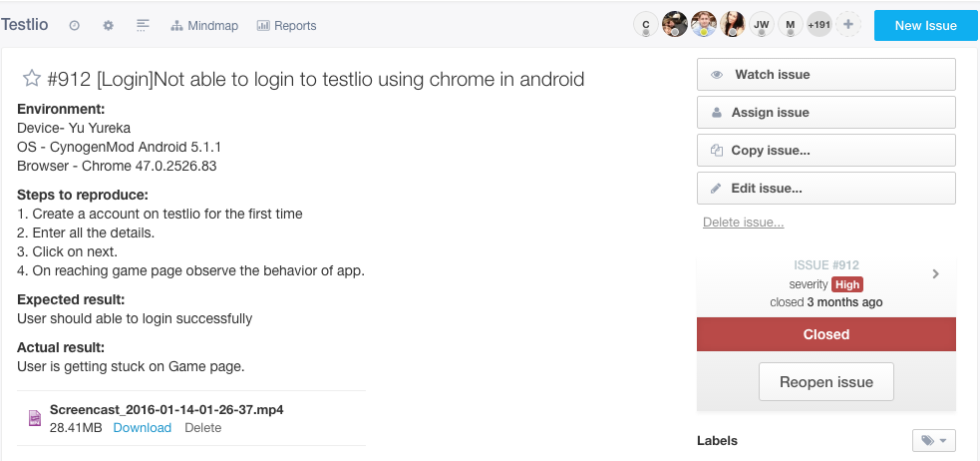Click the M user avatar
The width and height of the screenshot is (980, 461).
[791, 25]
